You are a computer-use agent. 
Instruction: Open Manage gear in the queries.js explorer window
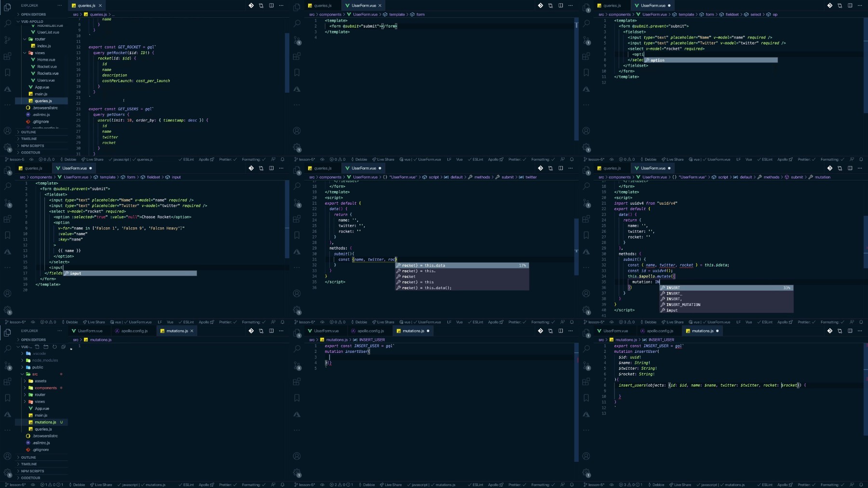[7, 147]
